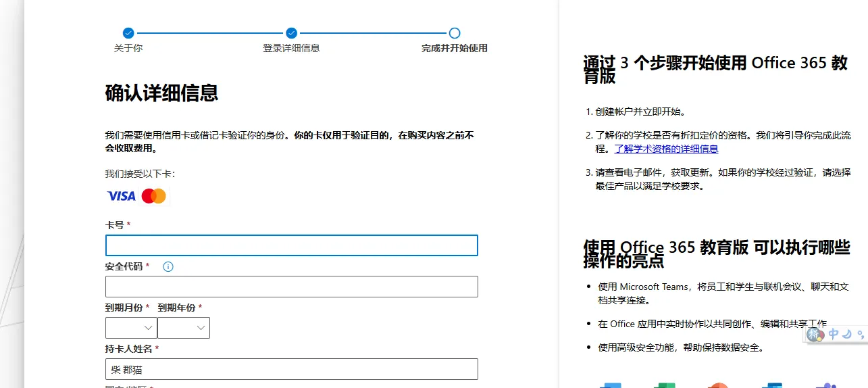Image resolution: width=868 pixels, height=388 pixels.
Task: Click into the 安全代码 security code field
Action: pos(291,287)
